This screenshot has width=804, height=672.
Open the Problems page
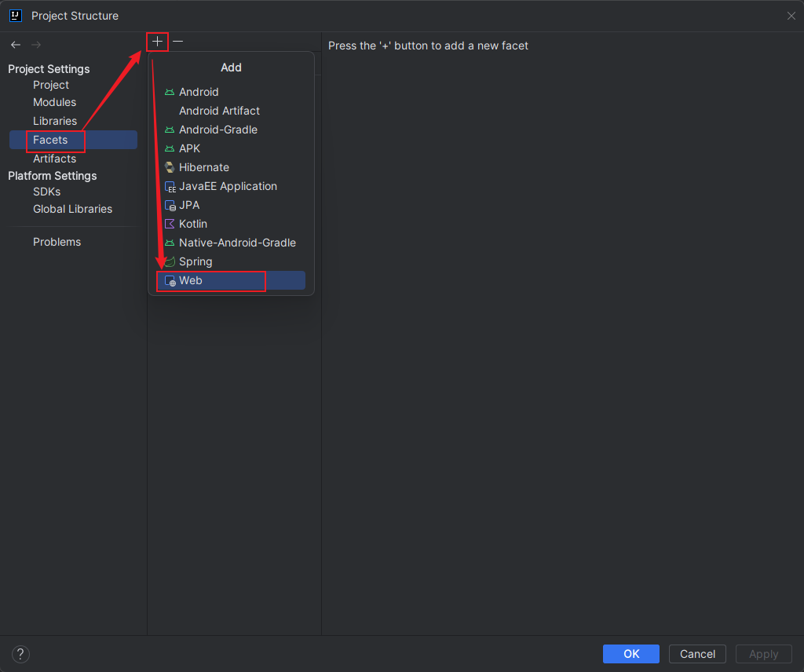tap(57, 242)
